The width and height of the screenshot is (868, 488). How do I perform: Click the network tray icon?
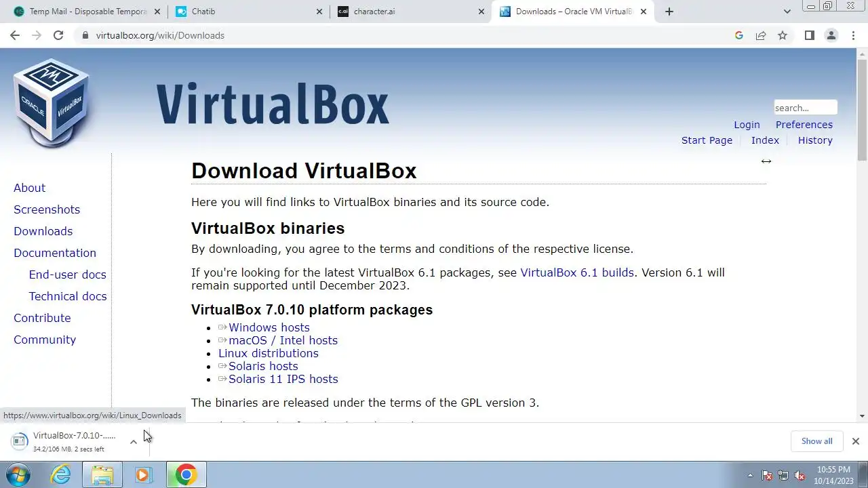click(x=783, y=475)
